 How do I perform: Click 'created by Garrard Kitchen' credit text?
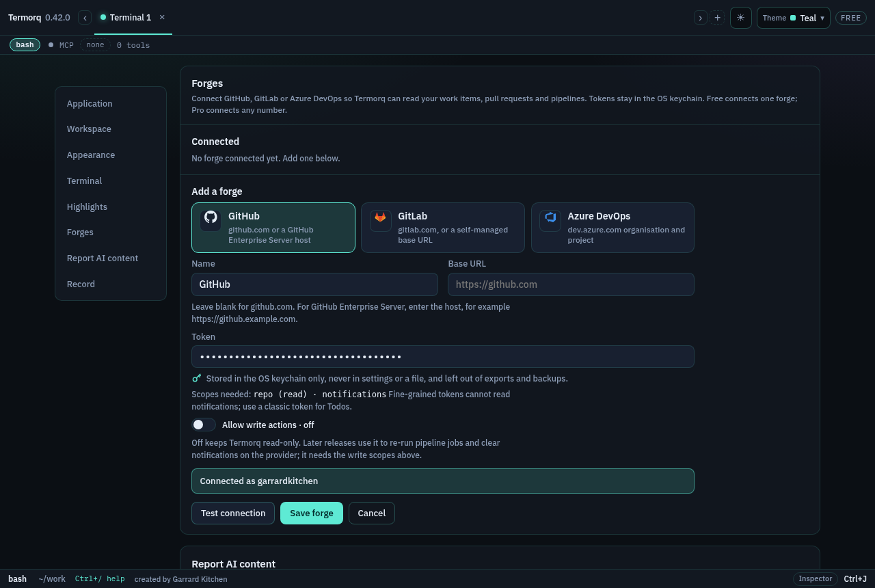(180, 579)
